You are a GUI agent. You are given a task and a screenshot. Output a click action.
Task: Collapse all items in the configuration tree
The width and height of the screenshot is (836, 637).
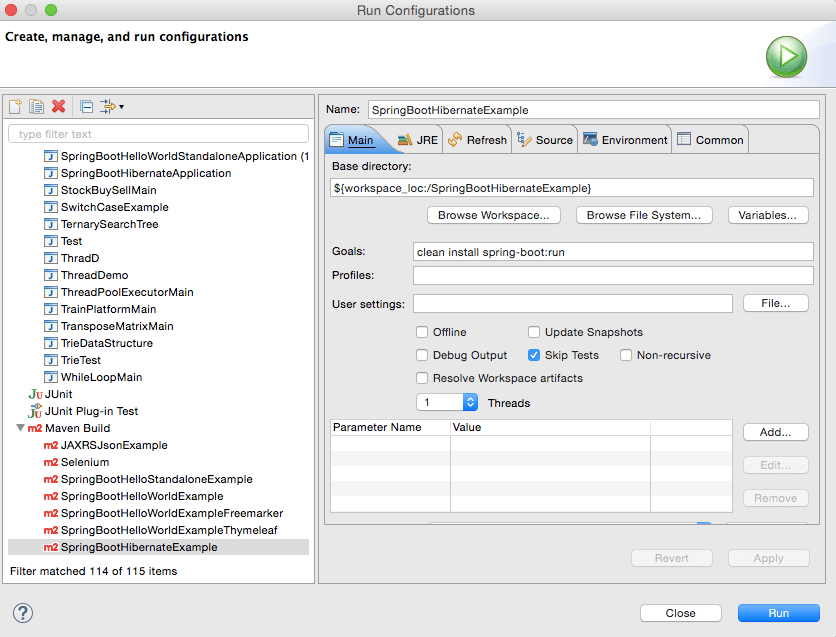tap(85, 105)
